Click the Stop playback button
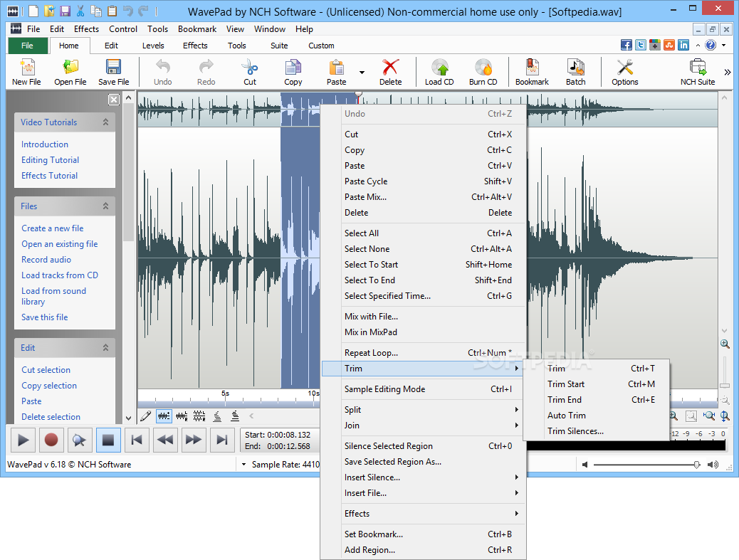The height and width of the screenshot is (560, 739). point(108,440)
